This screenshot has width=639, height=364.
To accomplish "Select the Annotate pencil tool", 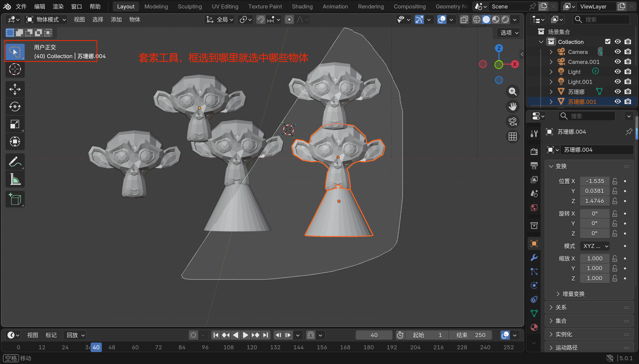I will pos(15,162).
